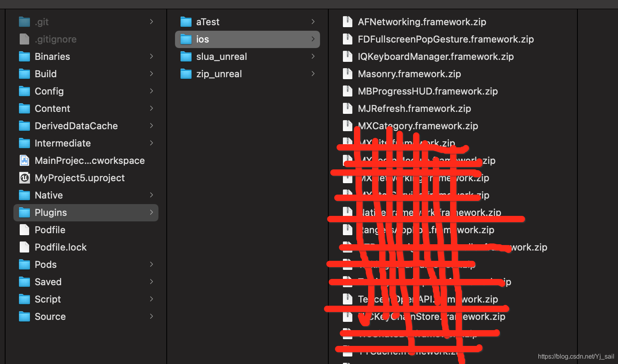The image size is (618, 364).
Task: Expand the Content folder chevron
Action: pyautogui.click(x=151, y=108)
